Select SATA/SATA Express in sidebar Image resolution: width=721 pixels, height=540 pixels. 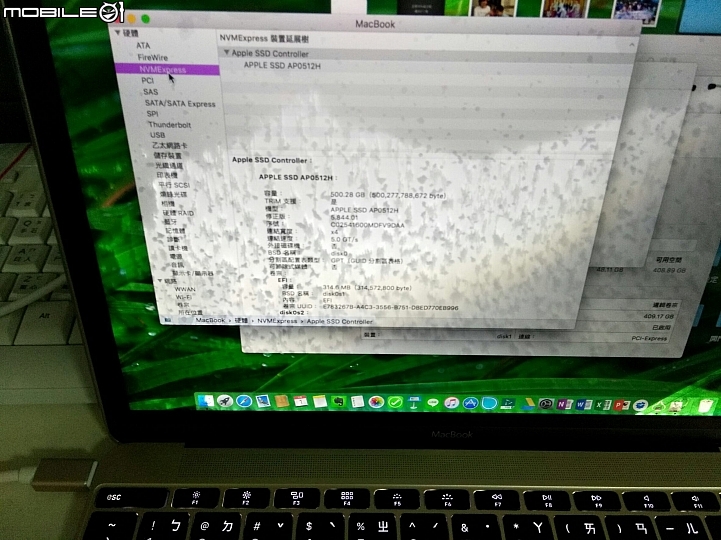[x=180, y=104]
